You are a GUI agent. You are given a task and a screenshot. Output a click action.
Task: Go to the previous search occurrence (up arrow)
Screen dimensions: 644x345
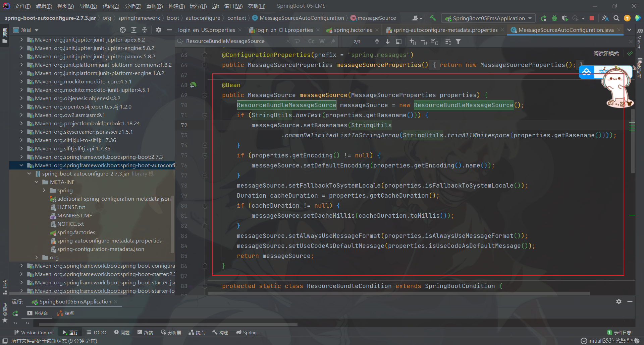click(377, 42)
